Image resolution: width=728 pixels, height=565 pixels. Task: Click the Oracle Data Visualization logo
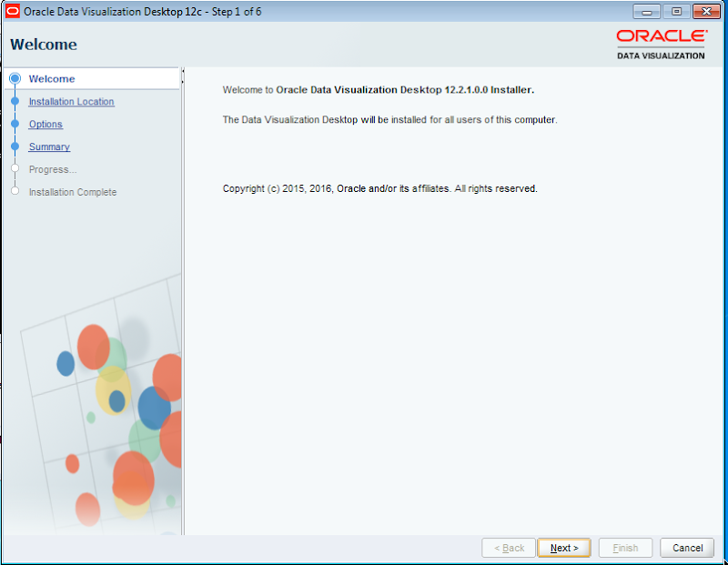pyautogui.click(x=662, y=45)
